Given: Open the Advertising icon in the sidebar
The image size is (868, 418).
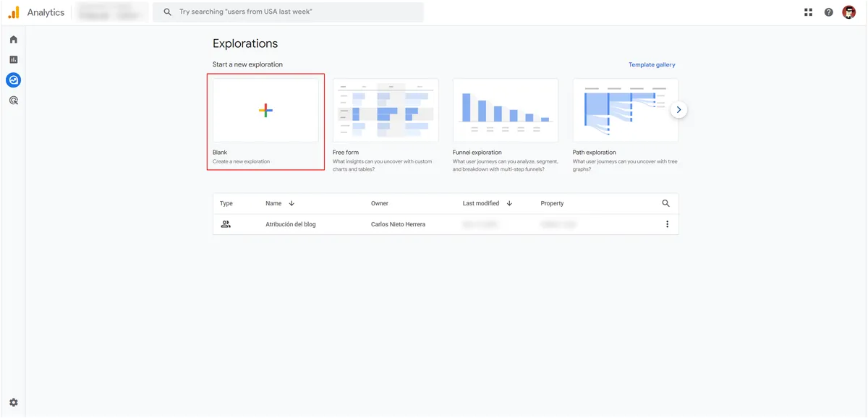Looking at the screenshot, I should coord(13,101).
